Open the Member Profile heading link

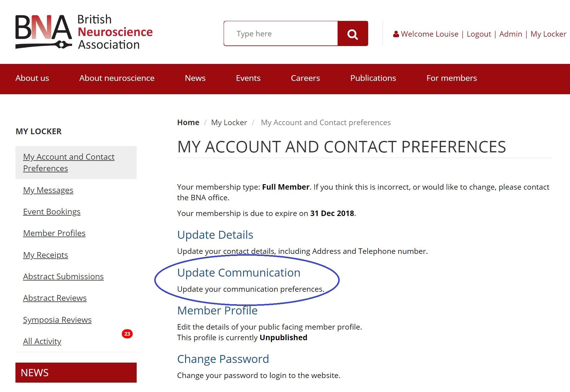[x=217, y=311]
